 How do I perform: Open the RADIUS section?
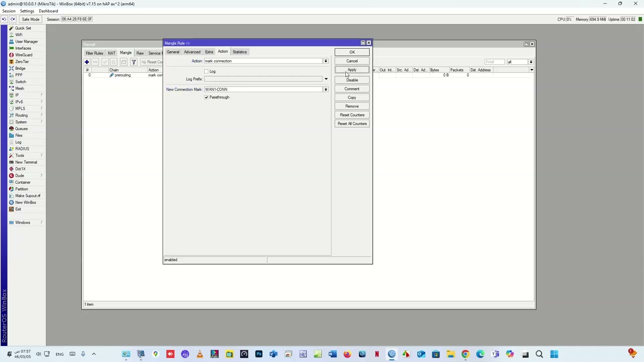(x=22, y=149)
